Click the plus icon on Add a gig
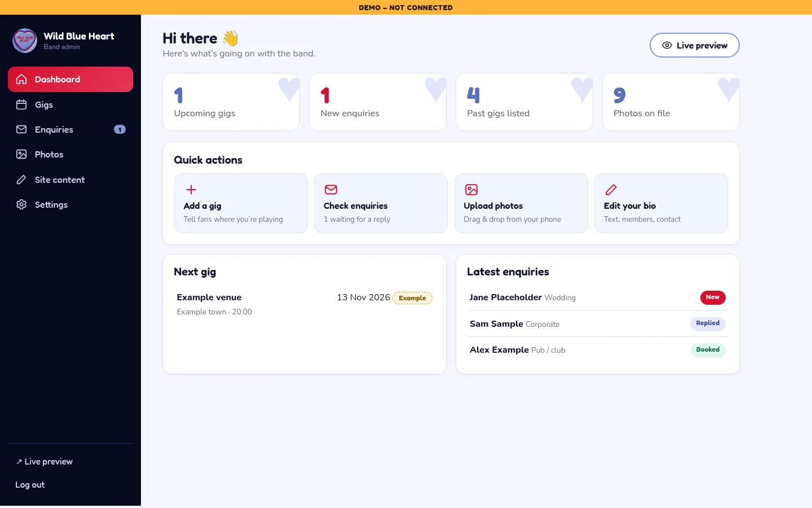The width and height of the screenshot is (812, 508). click(191, 190)
